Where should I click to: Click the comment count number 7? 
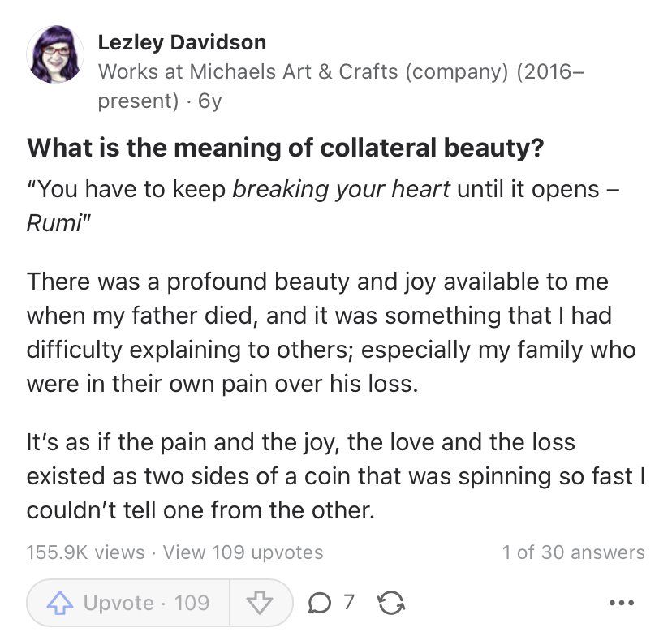pyautogui.click(x=349, y=603)
